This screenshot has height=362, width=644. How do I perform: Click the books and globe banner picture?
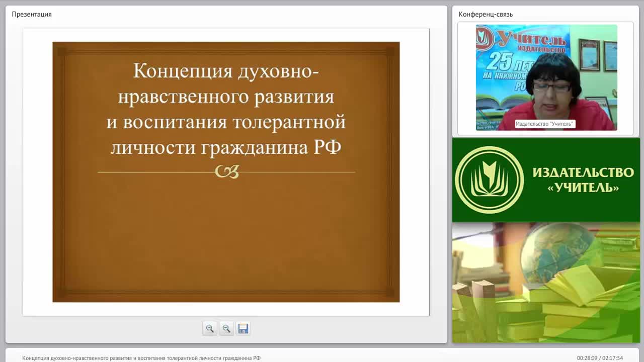click(546, 283)
